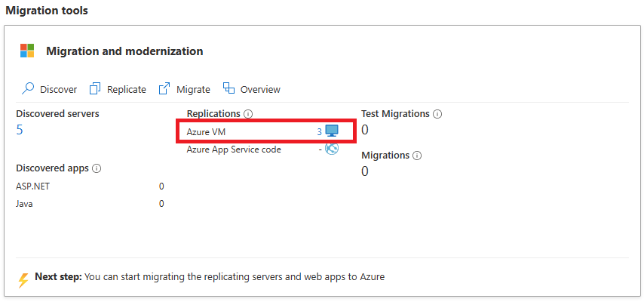Screen dimensions: 644x302
Task: Click the Replicate copy icon
Action: pos(95,89)
